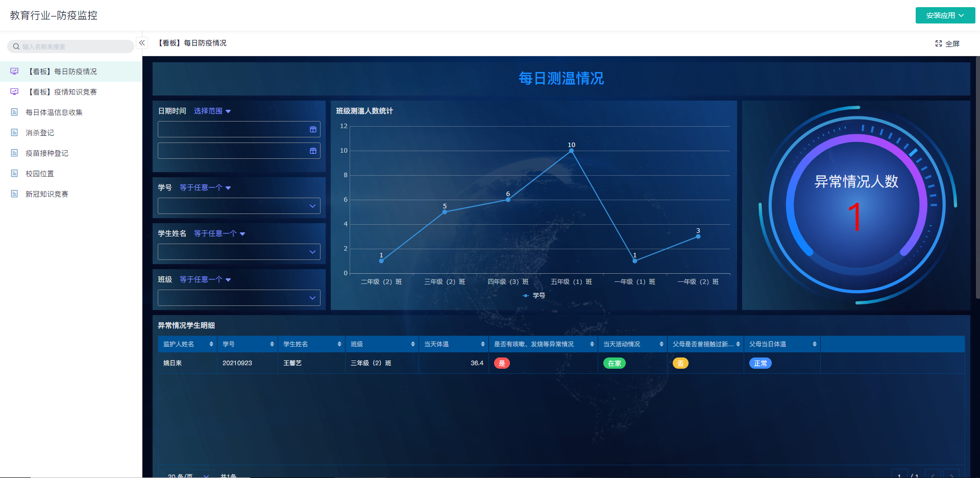The height and width of the screenshot is (478, 980).
Task: Sort by 是否有咳嗽、发烧等异常情况 column icon
Action: click(592, 344)
